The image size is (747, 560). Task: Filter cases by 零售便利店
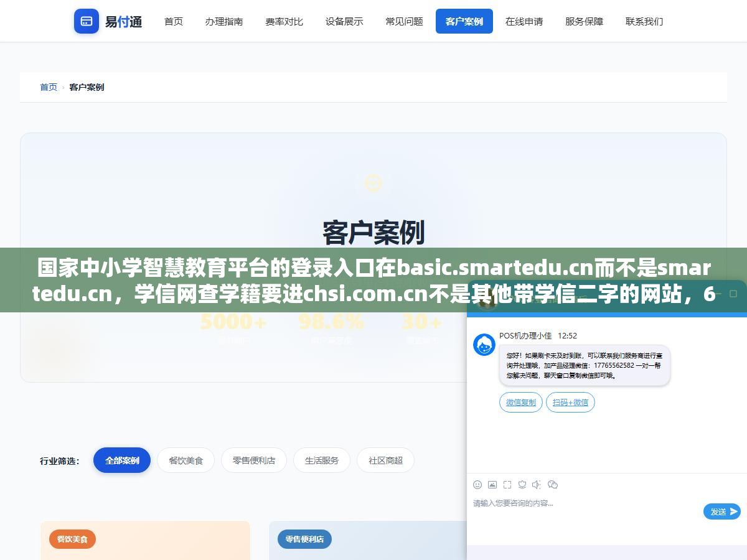[254, 460]
